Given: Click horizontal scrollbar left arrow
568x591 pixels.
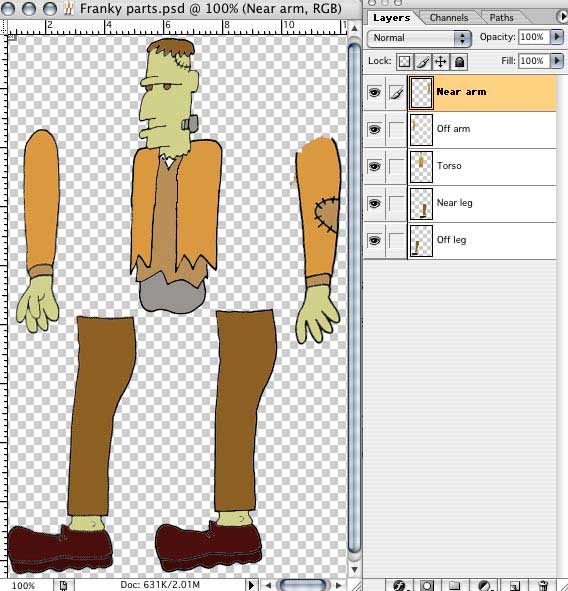Looking at the screenshot, I should [268, 585].
